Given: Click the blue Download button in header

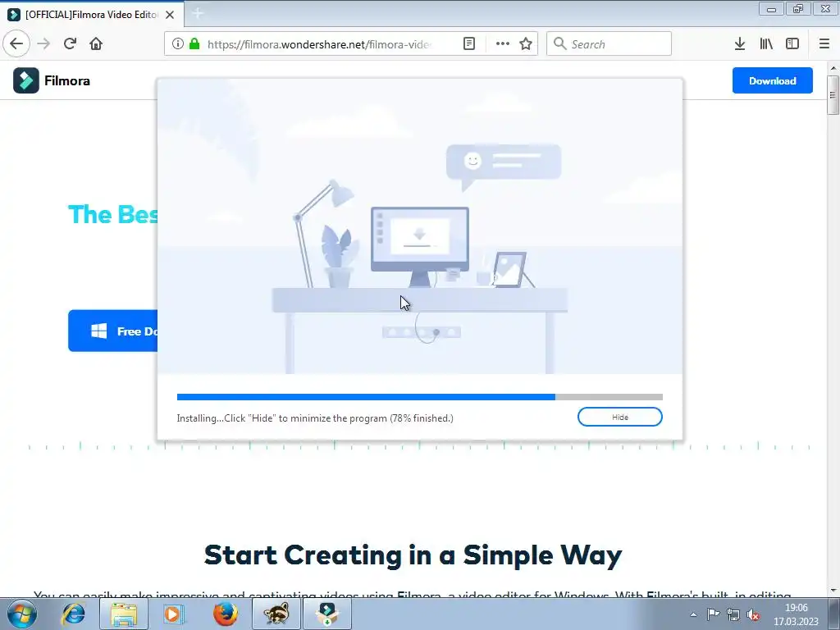Looking at the screenshot, I should [x=773, y=80].
